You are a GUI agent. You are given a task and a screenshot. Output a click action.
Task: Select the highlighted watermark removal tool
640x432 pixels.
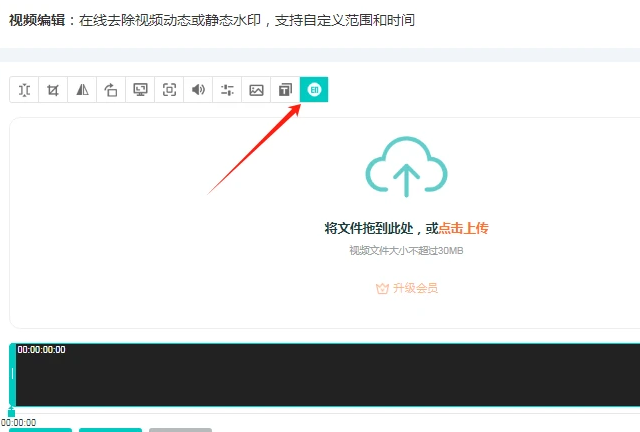[314, 90]
